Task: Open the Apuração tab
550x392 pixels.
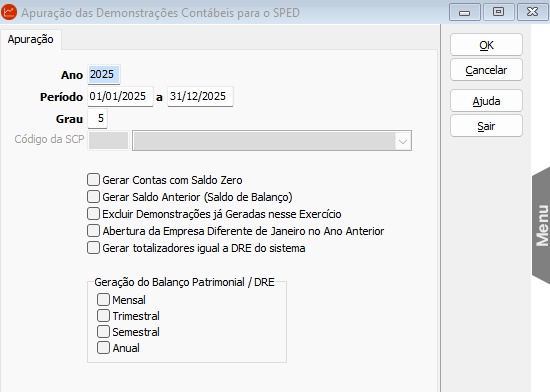Action: pos(31,39)
